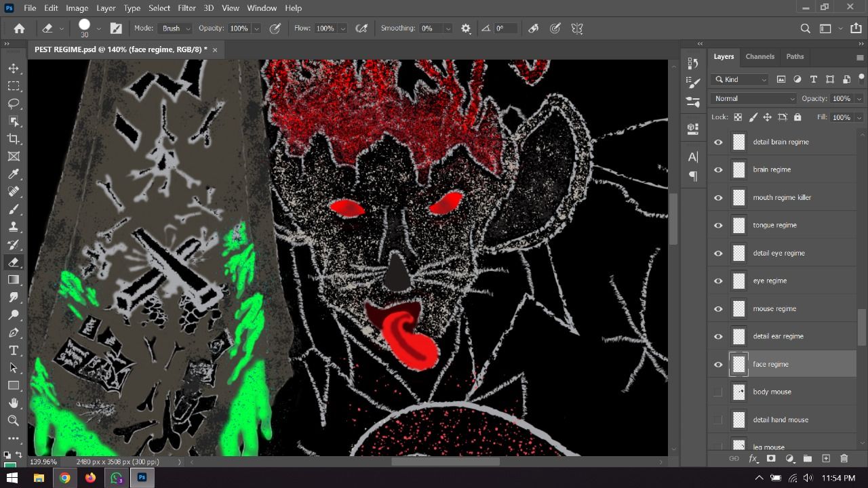Select the Path Selection tool
This screenshot has width=868, height=488.
[x=14, y=368]
